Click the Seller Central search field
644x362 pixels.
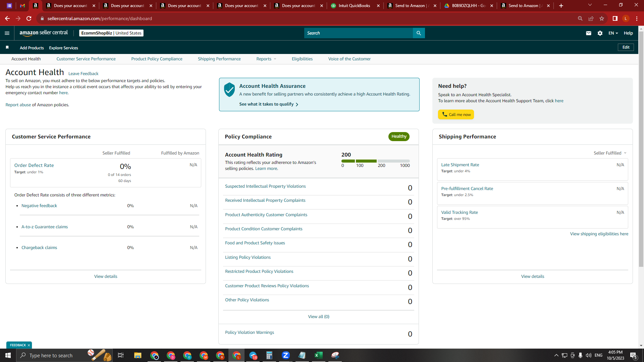(x=358, y=33)
